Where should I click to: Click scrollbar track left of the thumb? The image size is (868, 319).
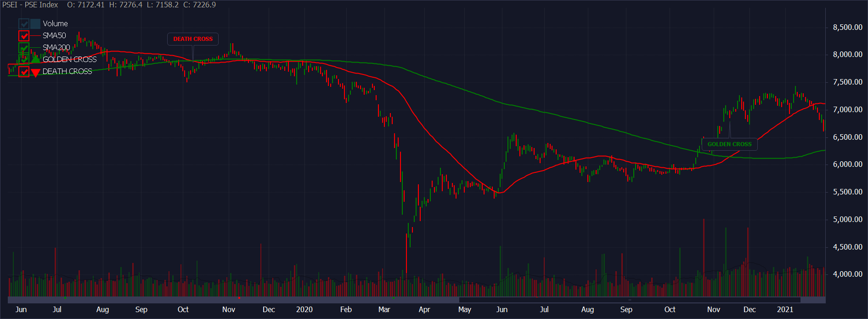(x=230, y=300)
